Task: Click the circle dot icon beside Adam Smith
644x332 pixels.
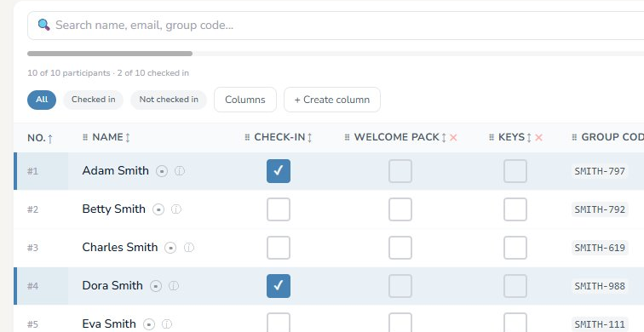Action: 162,171
